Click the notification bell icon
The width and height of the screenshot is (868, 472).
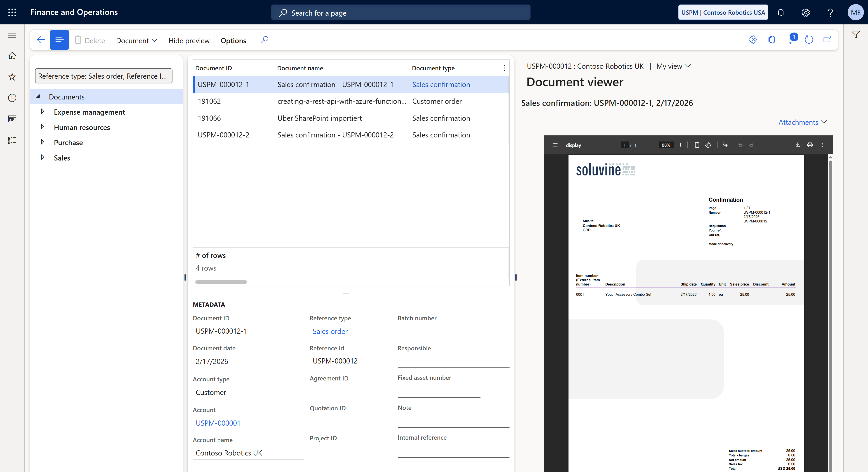coord(780,12)
